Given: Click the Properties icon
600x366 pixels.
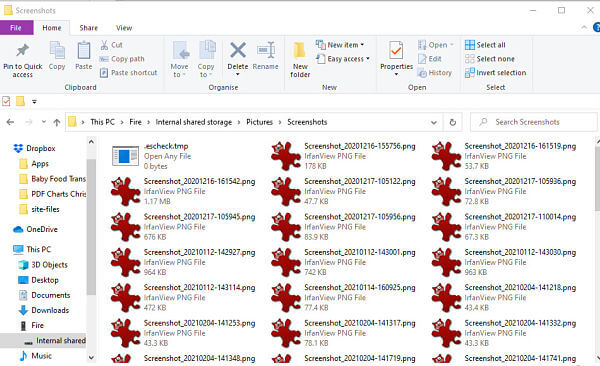Looking at the screenshot, I should tap(396, 50).
